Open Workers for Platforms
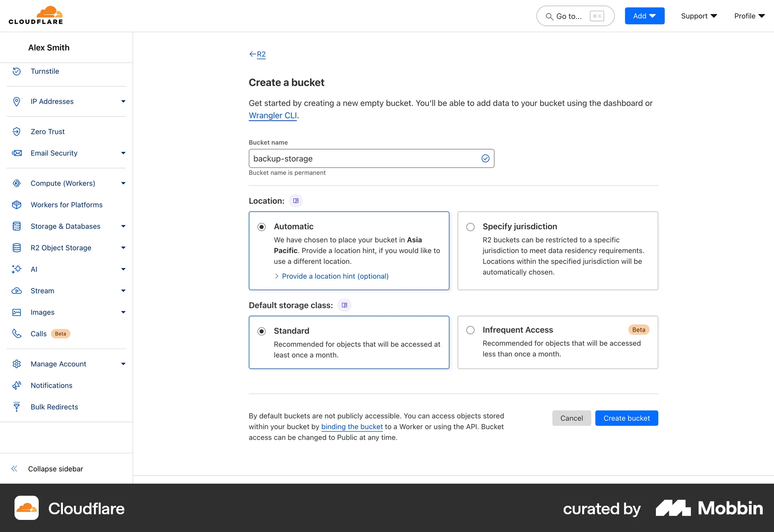The image size is (774, 532). 67,205
